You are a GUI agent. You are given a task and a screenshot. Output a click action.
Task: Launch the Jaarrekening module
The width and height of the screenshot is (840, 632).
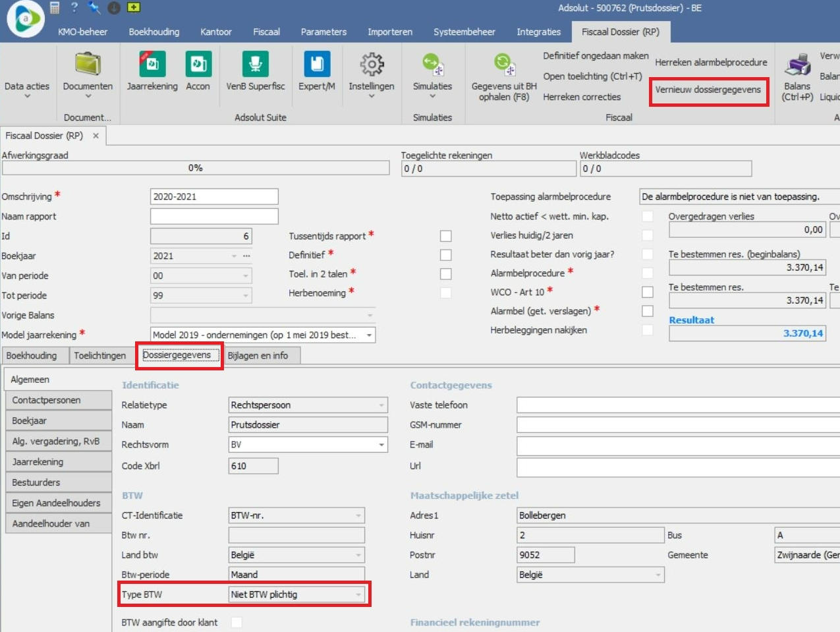click(152, 71)
